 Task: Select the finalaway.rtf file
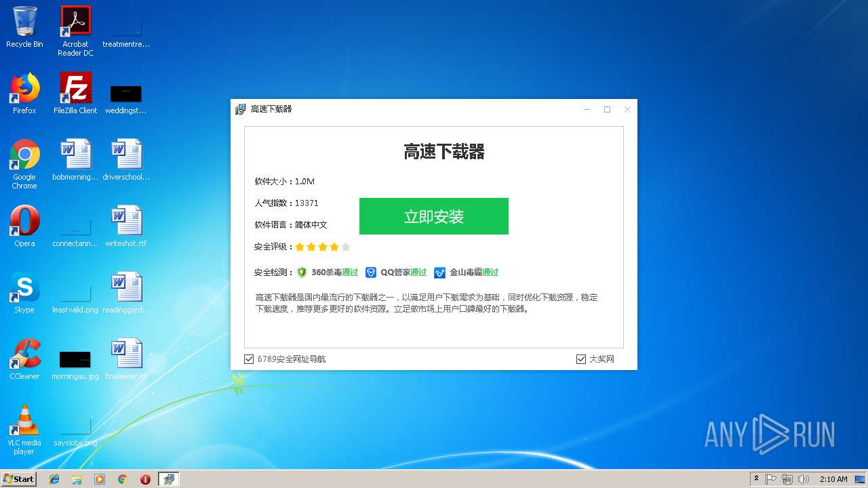pos(126,359)
